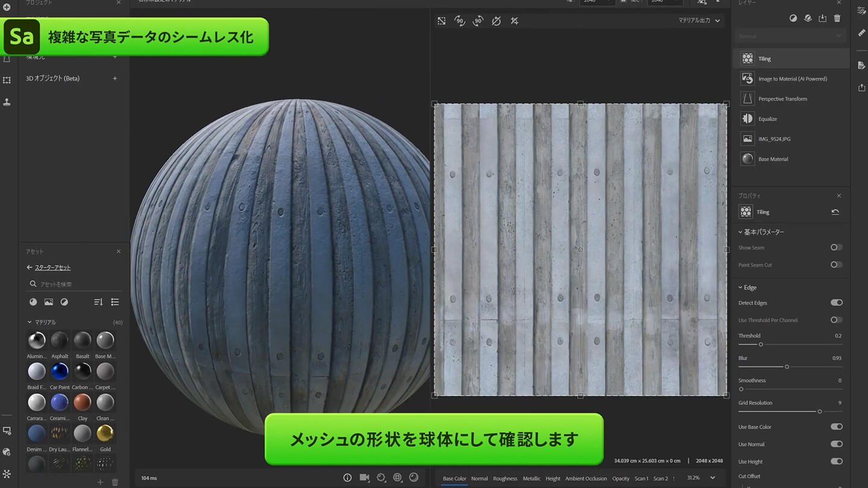
Task: Select the Clay material thumbnail
Action: [83, 402]
